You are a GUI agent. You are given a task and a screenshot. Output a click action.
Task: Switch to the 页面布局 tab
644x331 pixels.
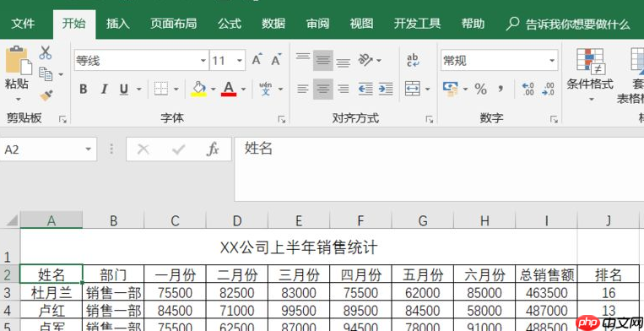click(x=173, y=24)
